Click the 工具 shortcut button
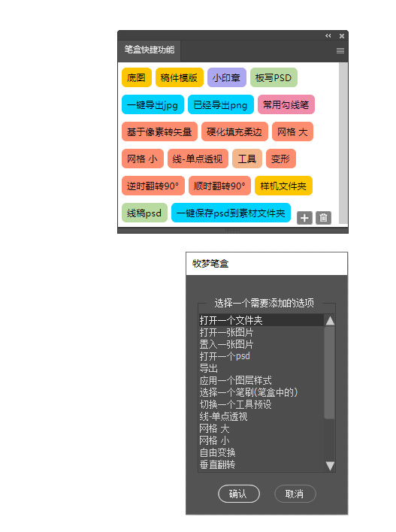Image resolution: width=396 pixels, height=532 pixels. click(x=247, y=159)
